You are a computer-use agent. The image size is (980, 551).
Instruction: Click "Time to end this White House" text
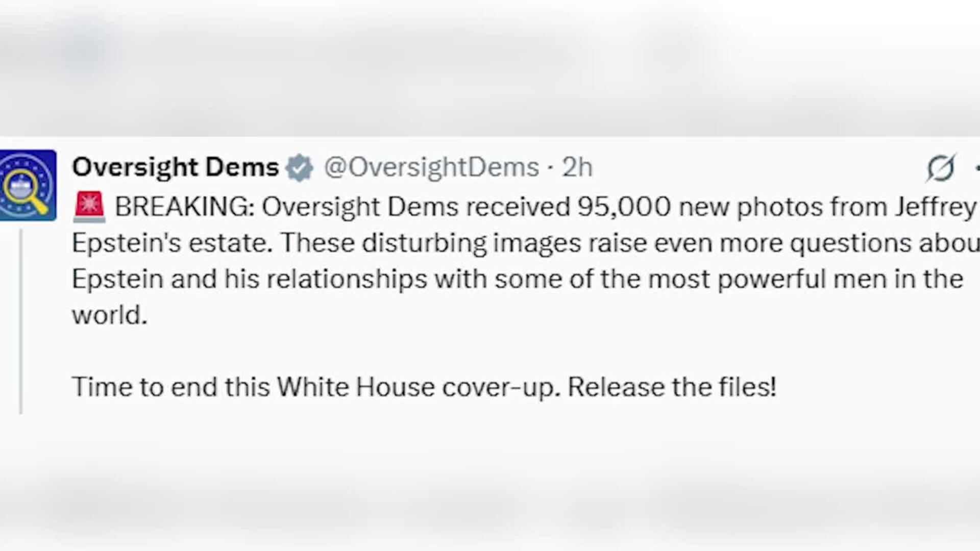pos(253,387)
